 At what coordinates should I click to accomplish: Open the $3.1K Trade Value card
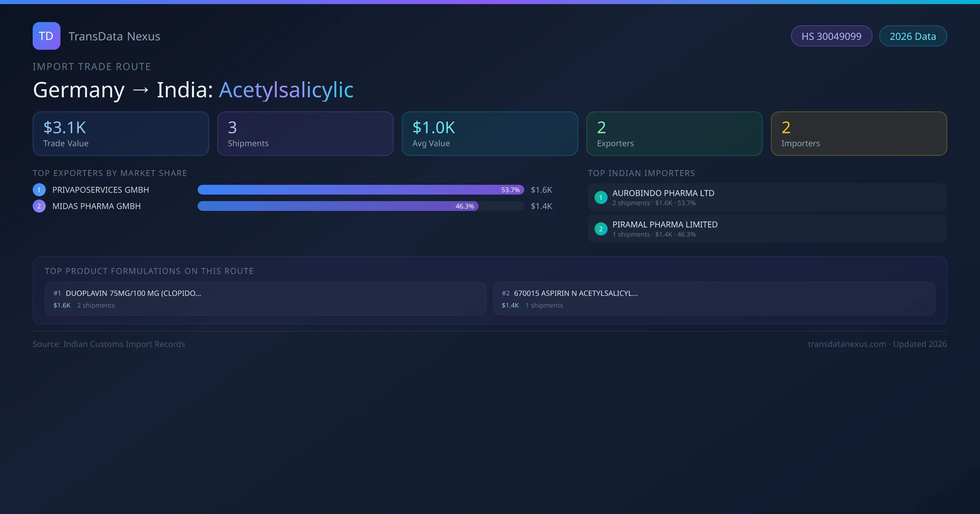click(120, 134)
